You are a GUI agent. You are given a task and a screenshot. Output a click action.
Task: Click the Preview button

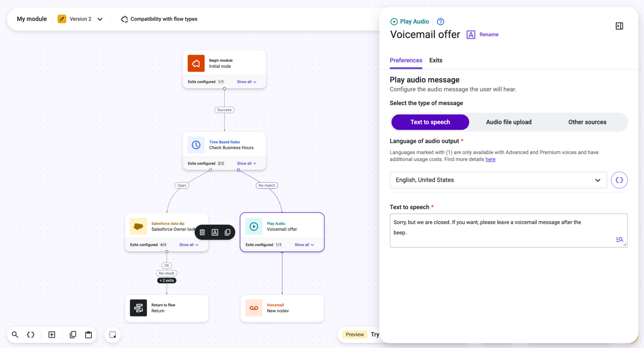click(355, 334)
